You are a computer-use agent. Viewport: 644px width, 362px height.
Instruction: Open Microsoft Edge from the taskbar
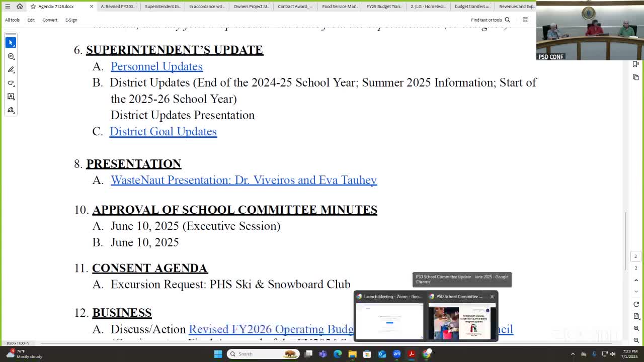point(338,354)
